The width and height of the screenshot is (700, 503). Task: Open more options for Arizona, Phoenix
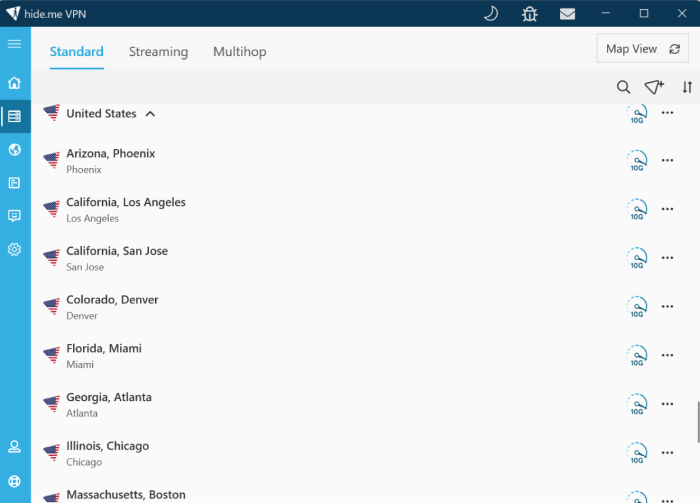[x=667, y=160]
